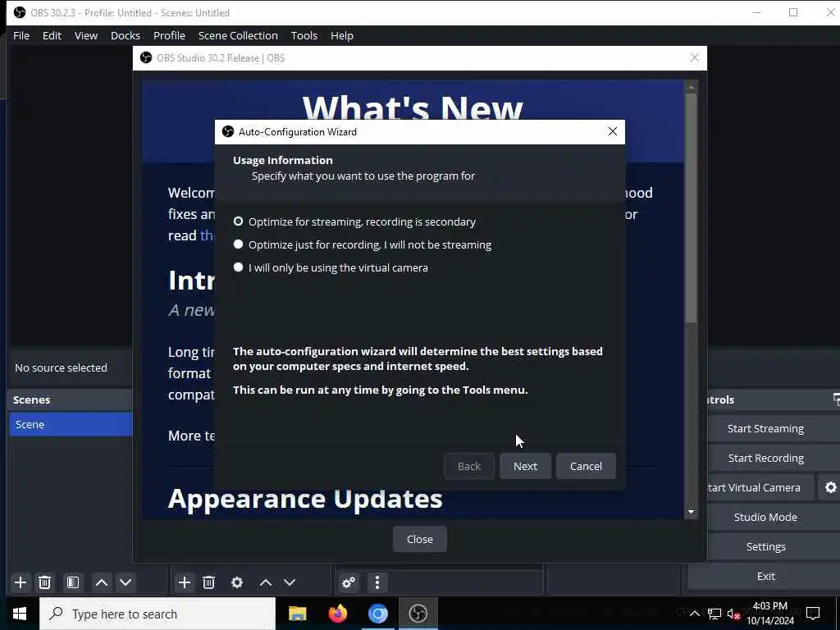This screenshot has height=630, width=840.
Task: Open the Edit menu
Action: click(x=52, y=35)
